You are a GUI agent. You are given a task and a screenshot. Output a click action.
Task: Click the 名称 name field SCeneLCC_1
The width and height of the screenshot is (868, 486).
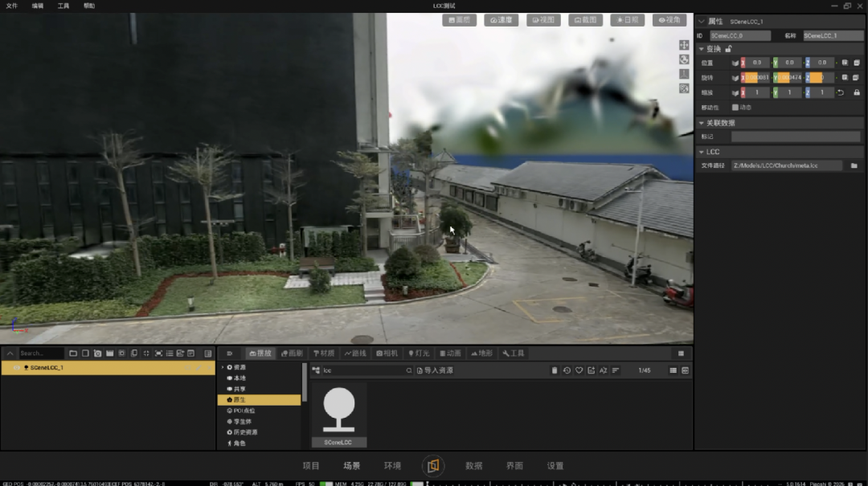pos(833,35)
